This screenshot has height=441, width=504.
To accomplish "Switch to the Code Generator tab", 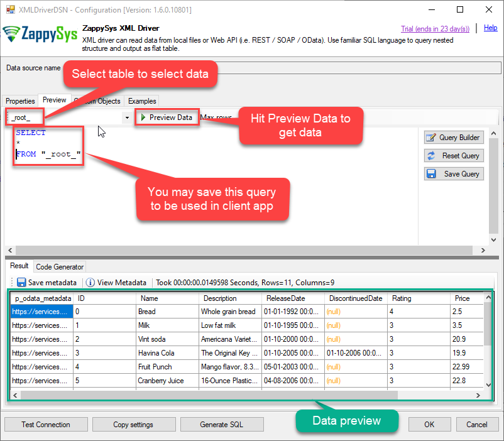I will click(60, 267).
